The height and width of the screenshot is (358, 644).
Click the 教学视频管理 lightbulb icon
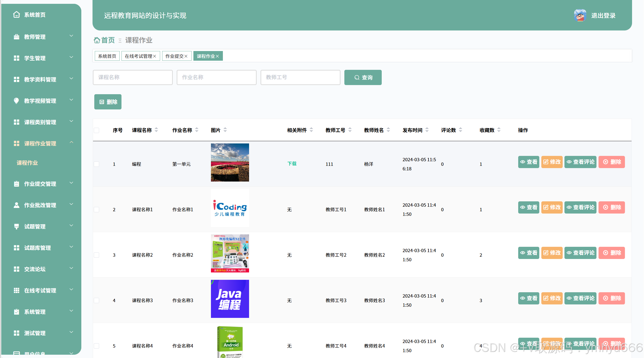point(17,101)
